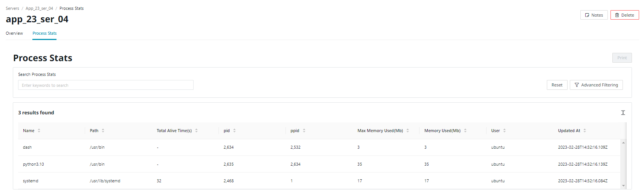Screen dimensions: 644x194
Task: Select the Process Stats tab
Action: (44, 33)
